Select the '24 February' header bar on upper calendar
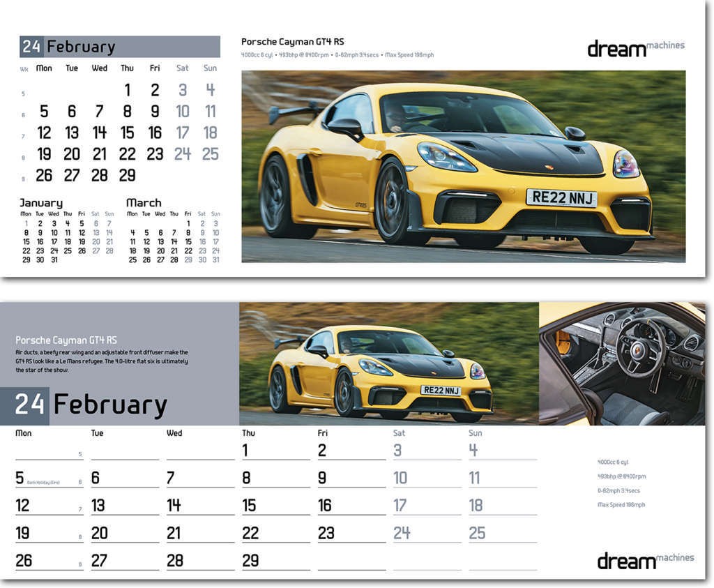This screenshot has height=588, width=714. point(120,47)
